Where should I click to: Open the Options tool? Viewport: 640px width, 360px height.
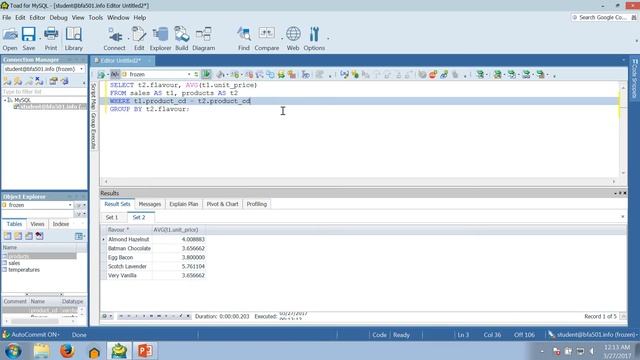click(x=314, y=39)
